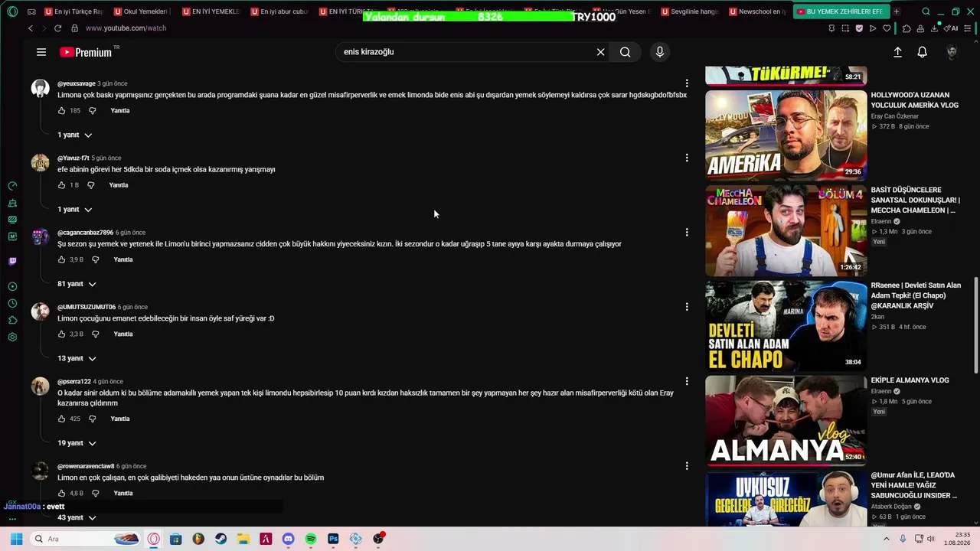
Task: Open the Meccha Chameleon video thumbnail
Action: point(786,230)
